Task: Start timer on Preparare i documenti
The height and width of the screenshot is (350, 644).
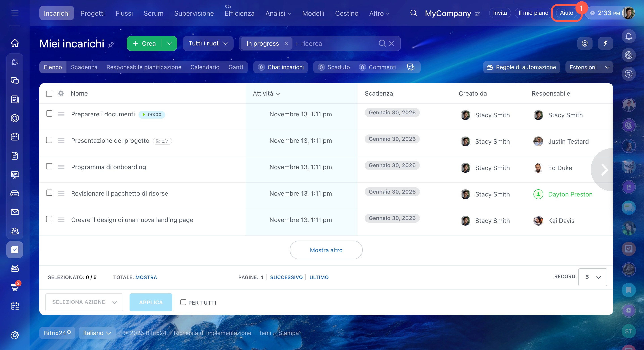Action: point(144,115)
